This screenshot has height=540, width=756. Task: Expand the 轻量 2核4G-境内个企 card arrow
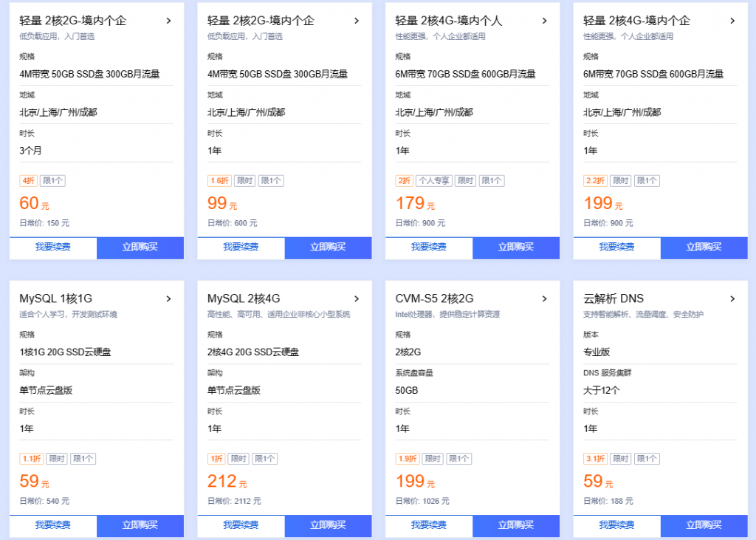click(x=733, y=21)
